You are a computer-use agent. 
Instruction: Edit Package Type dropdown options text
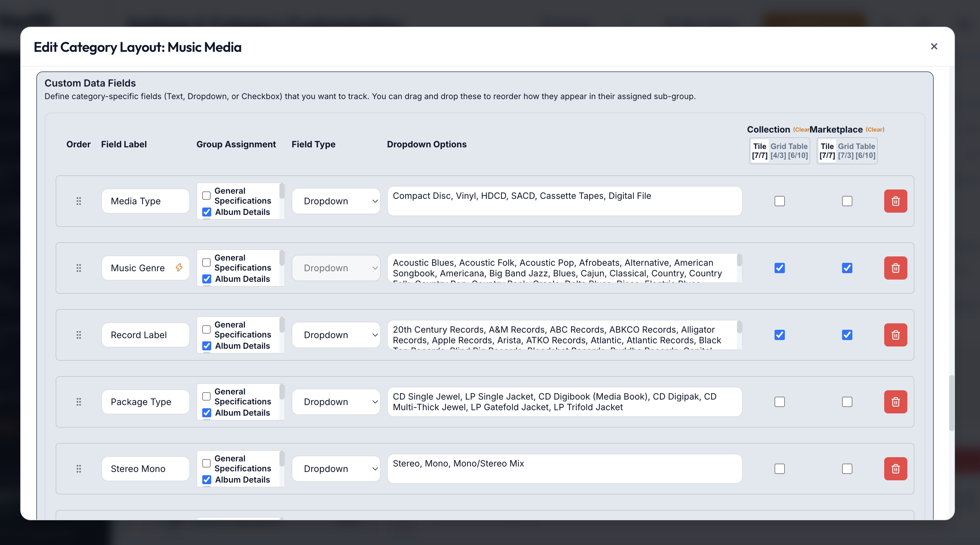point(565,402)
